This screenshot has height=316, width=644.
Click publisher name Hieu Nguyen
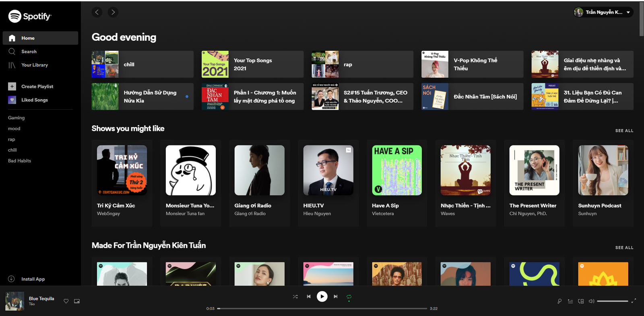click(x=317, y=214)
